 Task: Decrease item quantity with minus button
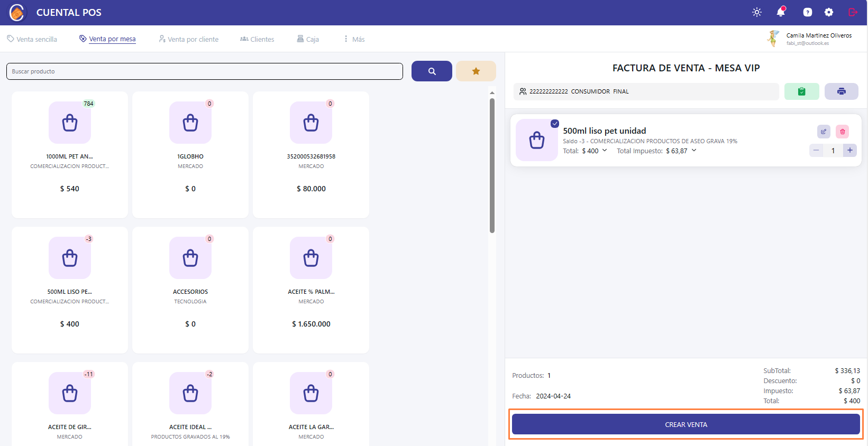[816, 151]
